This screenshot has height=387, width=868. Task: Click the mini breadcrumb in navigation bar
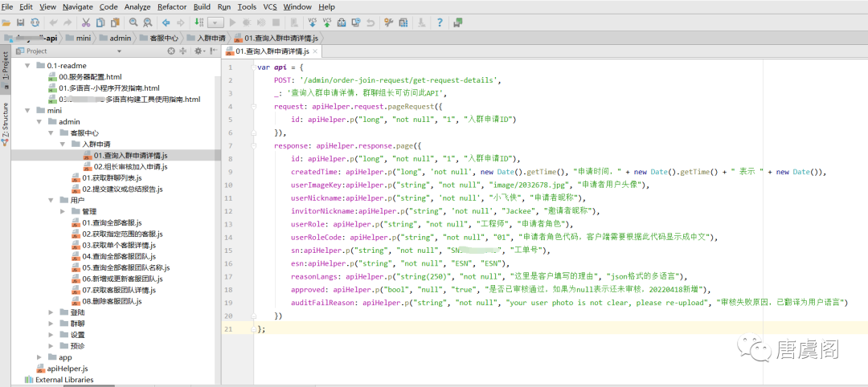pyautogui.click(x=79, y=39)
